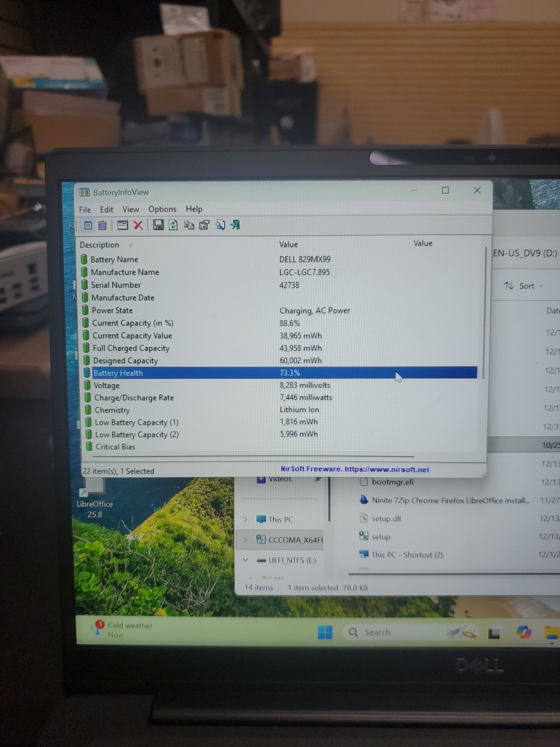Click the battery list horizontal scrollbar
The width and height of the screenshot is (560, 747).
tap(253, 457)
